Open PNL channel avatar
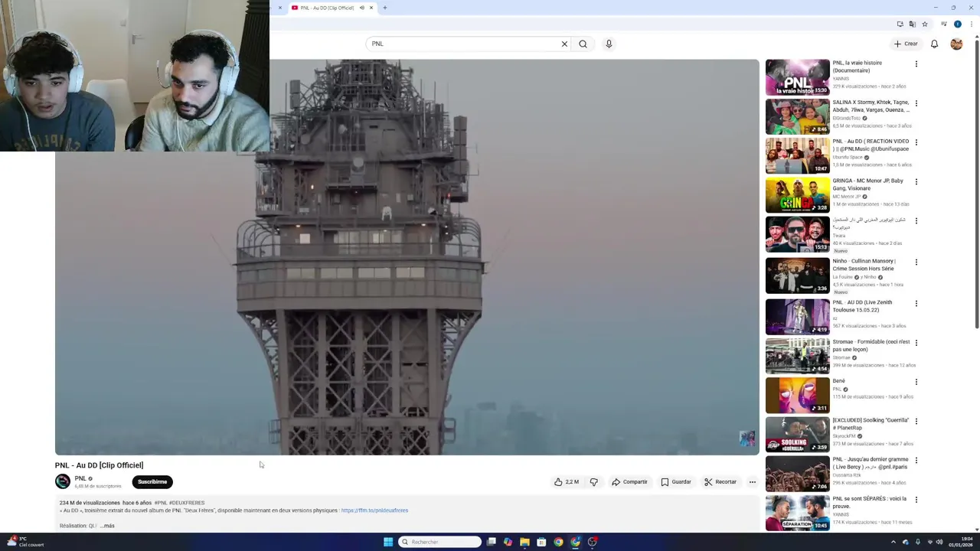 click(x=63, y=481)
